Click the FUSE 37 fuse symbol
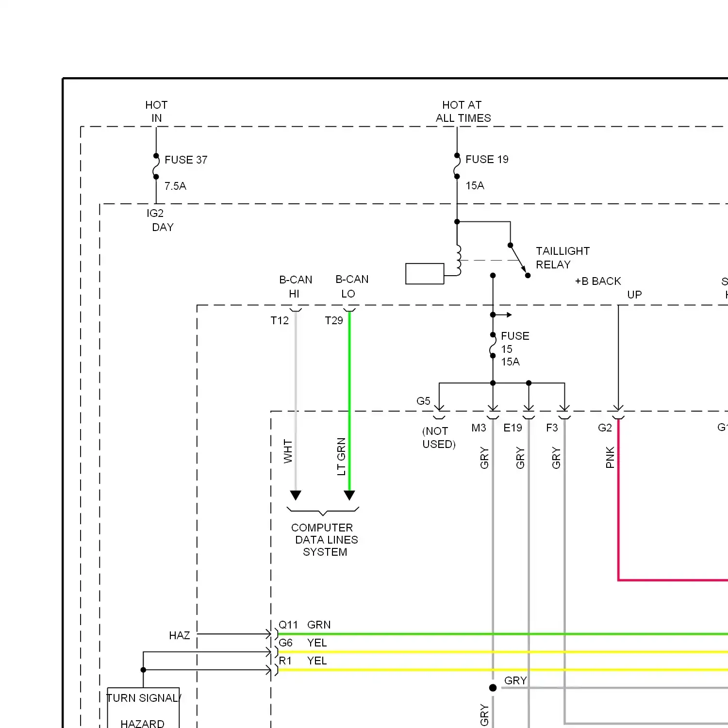 point(156,166)
